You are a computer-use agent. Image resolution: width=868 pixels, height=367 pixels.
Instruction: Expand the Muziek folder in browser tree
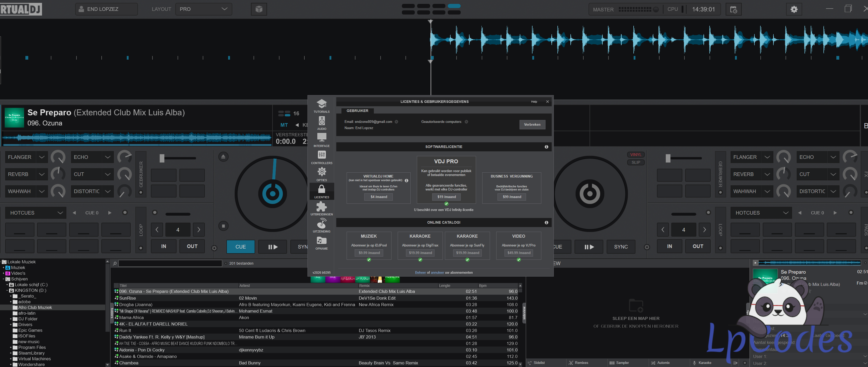(x=3, y=267)
